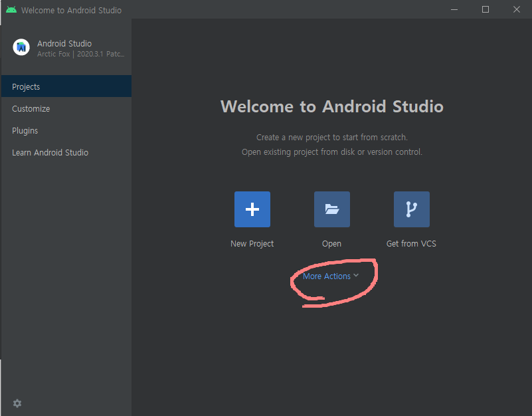Click the Get from VCS branch icon
532x416 pixels.
click(x=412, y=209)
